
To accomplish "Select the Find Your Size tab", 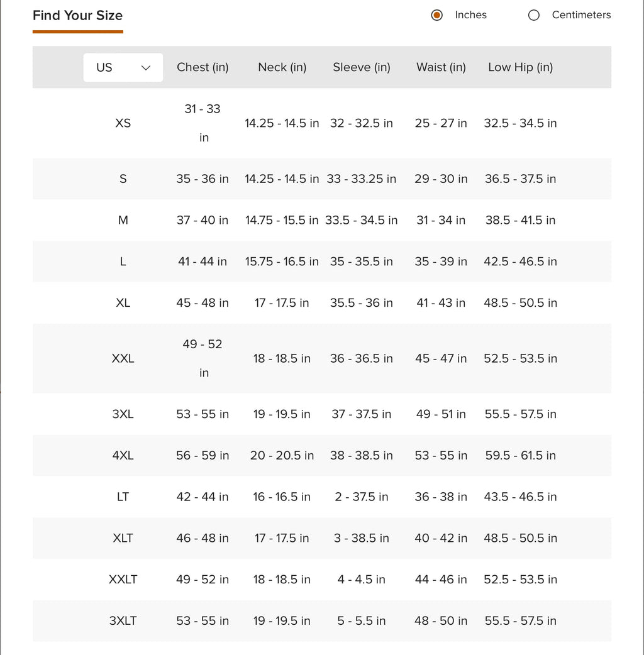I will [x=77, y=16].
